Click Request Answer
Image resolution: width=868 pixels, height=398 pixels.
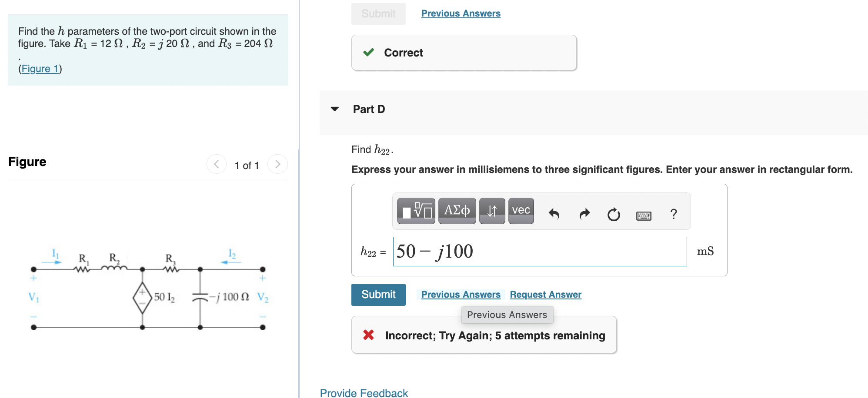[x=545, y=294]
